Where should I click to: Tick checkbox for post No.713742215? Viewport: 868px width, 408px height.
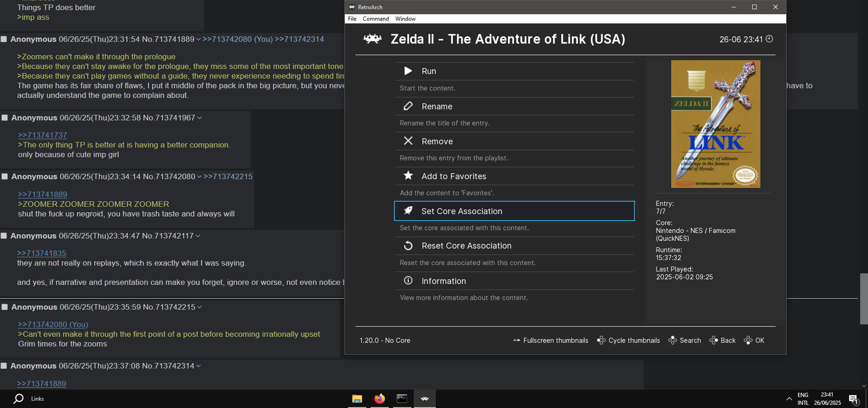click(x=5, y=307)
